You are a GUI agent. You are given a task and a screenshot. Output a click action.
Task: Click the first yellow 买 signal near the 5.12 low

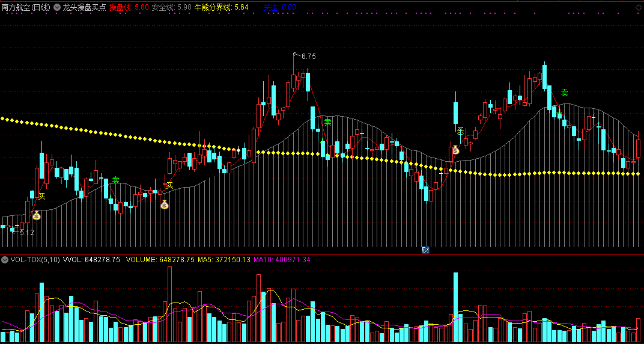(42, 196)
